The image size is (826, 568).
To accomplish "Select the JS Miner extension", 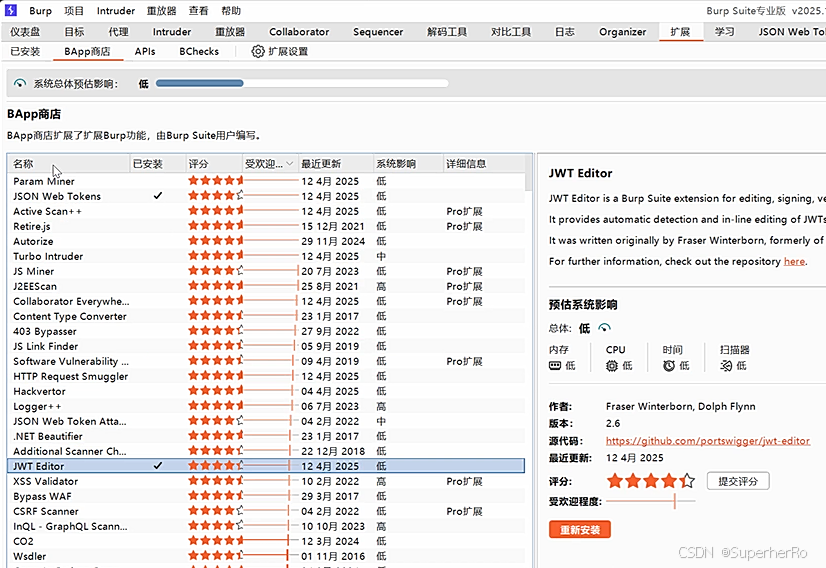I will pyautogui.click(x=266, y=271).
